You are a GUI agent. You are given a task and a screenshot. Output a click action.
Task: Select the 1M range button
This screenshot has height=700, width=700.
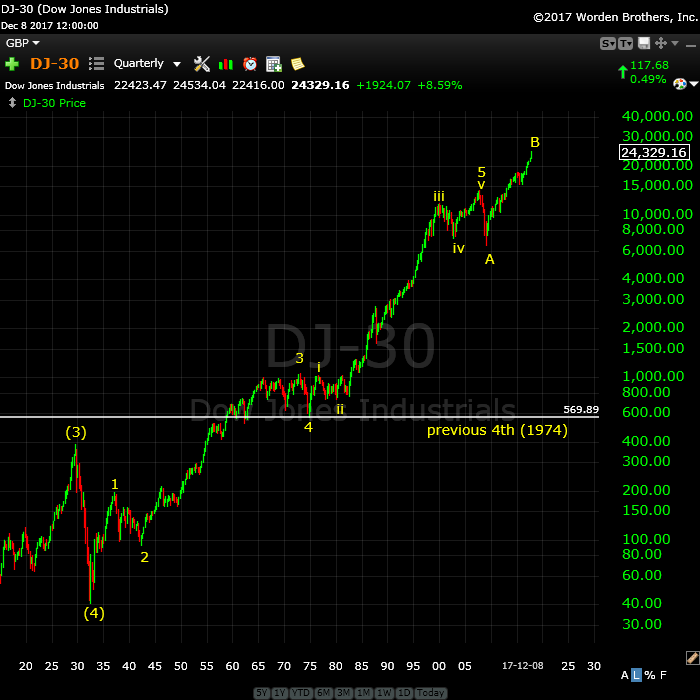363,692
